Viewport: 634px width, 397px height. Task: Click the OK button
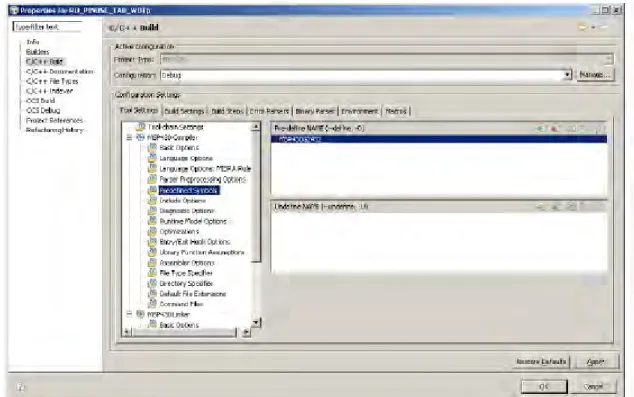tap(544, 387)
